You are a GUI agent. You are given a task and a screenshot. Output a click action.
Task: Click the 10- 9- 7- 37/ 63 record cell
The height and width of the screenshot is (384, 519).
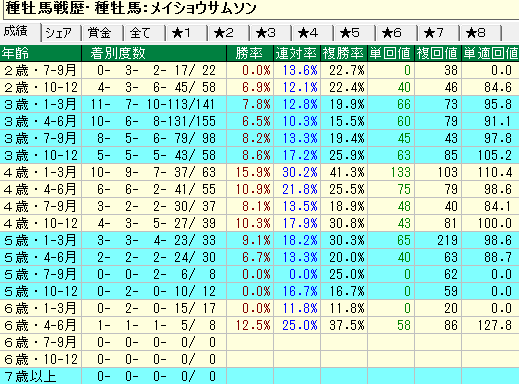[154, 172]
